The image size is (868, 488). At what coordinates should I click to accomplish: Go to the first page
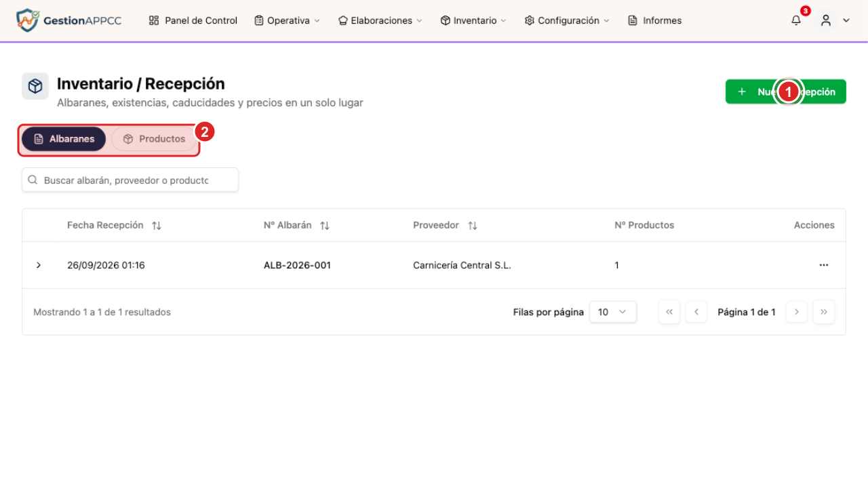tap(669, 312)
